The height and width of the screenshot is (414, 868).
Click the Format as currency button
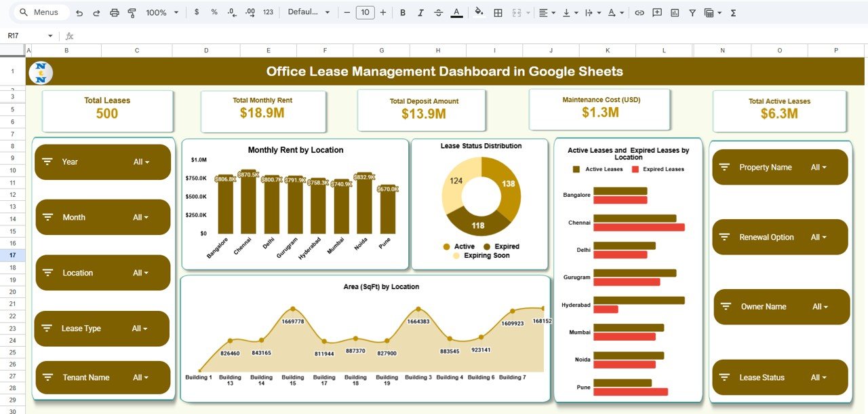pyautogui.click(x=197, y=13)
